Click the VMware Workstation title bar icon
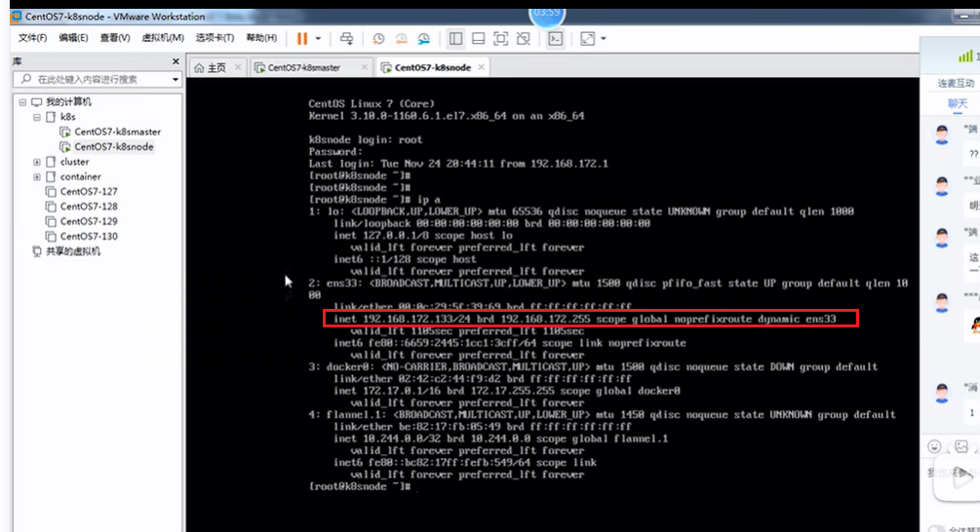The height and width of the screenshot is (532, 980). tap(16, 17)
